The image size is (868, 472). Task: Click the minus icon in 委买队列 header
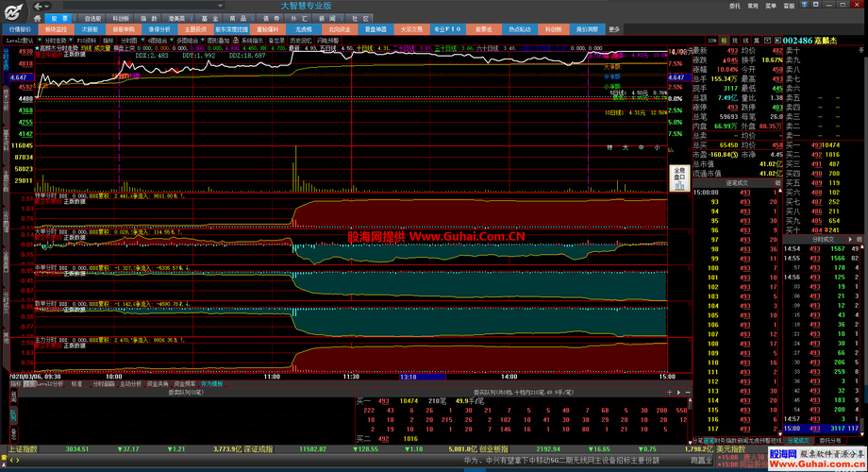click(688, 392)
